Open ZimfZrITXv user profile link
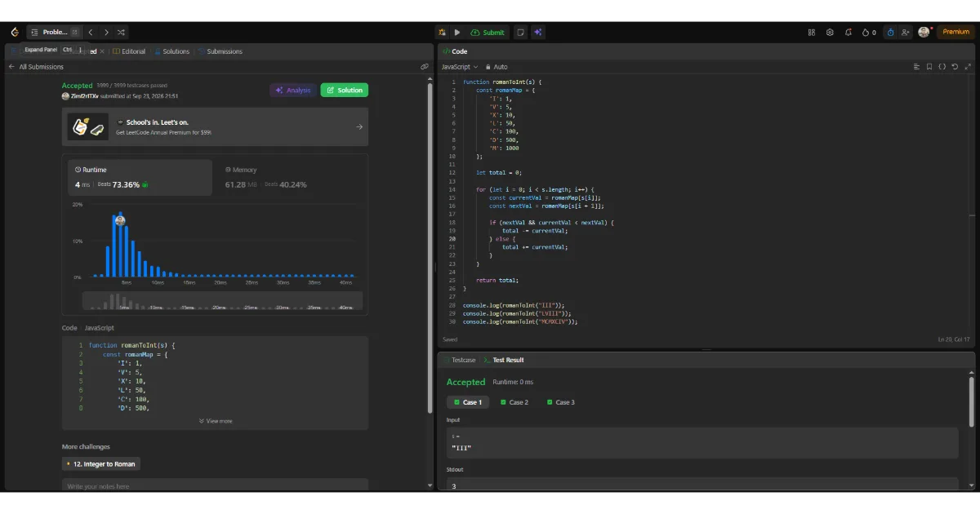The image size is (980, 514). click(x=85, y=96)
